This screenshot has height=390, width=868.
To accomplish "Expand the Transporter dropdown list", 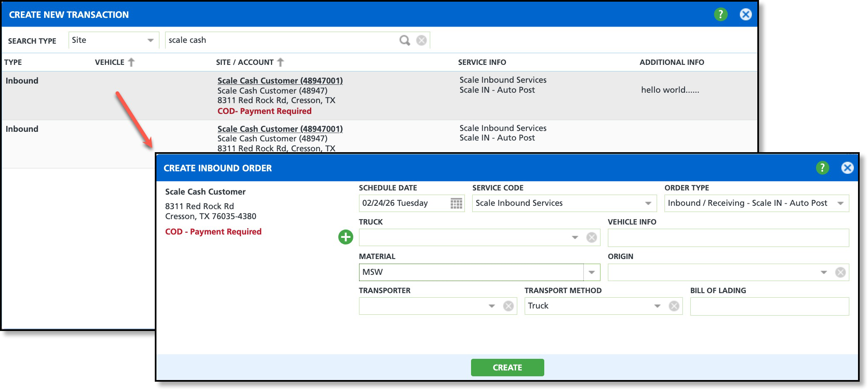I will (x=491, y=306).
